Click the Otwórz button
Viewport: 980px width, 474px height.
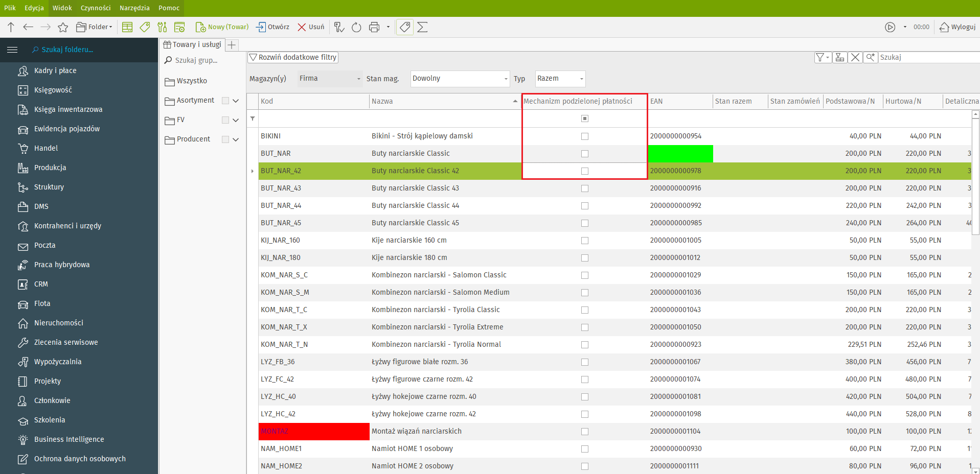(x=272, y=27)
